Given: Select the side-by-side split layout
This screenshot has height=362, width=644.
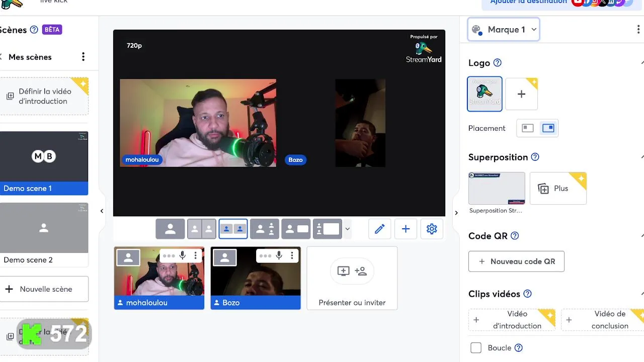Looking at the screenshot, I should [x=202, y=229].
